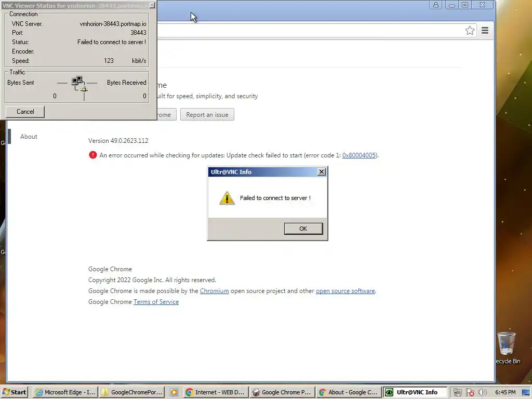Image resolution: width=532 pixels, height=399 pixels.
Task: Click the Report an issue button
Action: pyautogui.click(x=207, y=115)
